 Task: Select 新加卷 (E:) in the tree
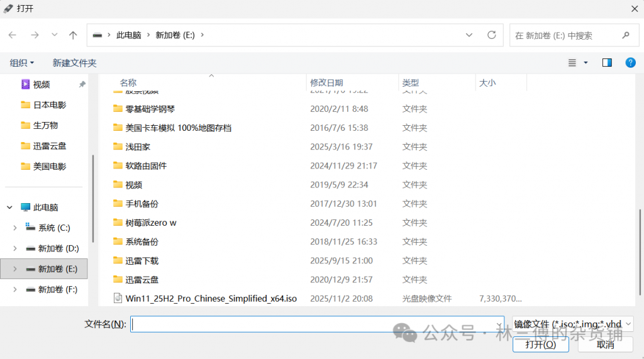pos(52,269)
